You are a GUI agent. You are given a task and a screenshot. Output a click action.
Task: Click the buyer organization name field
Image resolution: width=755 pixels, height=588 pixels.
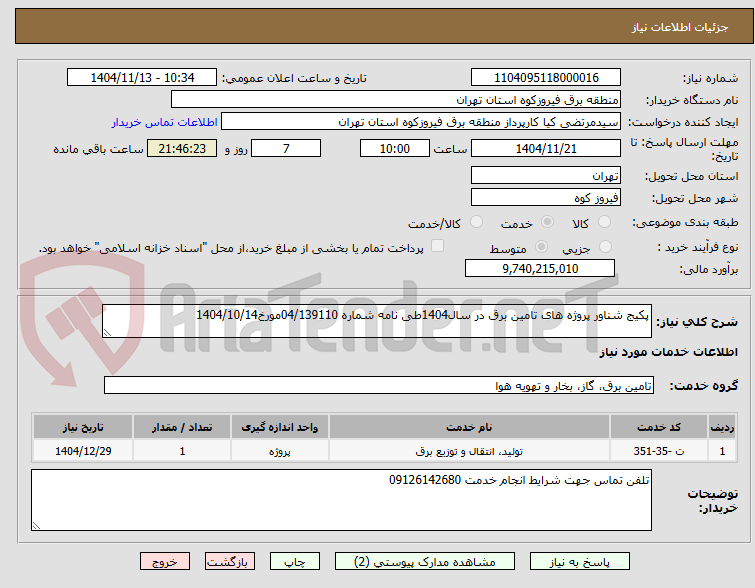tap(396, 100)
